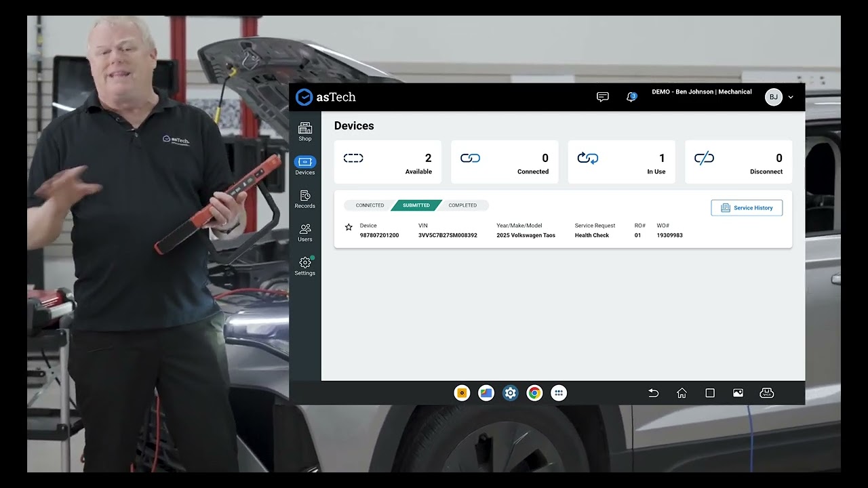Select the Devices sidebar section
868x488 pixels.
click(305, 165)
